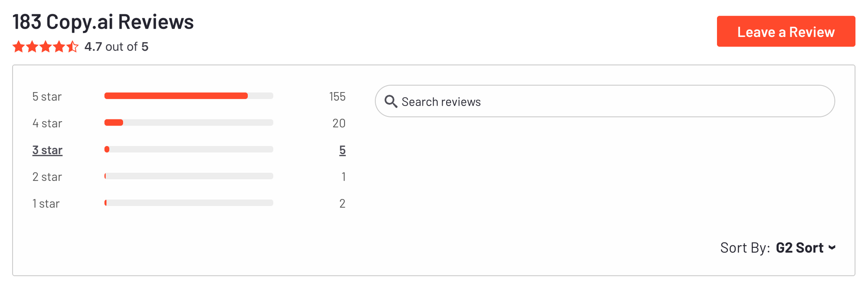Click the Leave a Review button
The image size is (868, 292).
[x=786, y=32]
